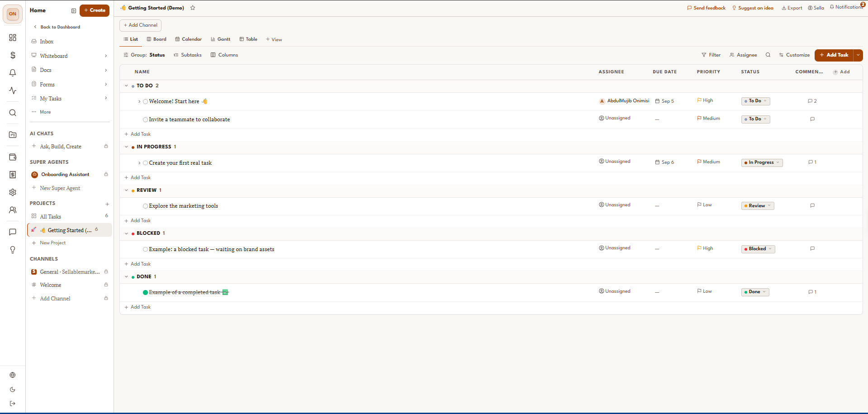This screenshot has height=414, width=868.
Task: Collapse the sidebar panel icon next to Home
Action: (74, 10)
